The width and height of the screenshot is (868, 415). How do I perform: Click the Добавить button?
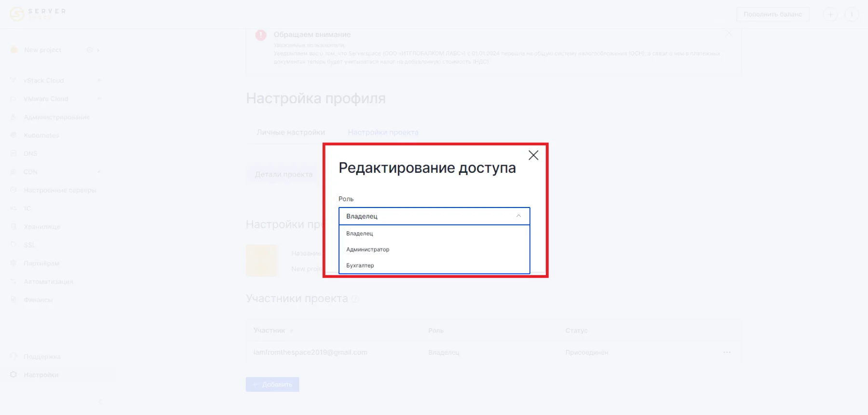tap(272, 385)
